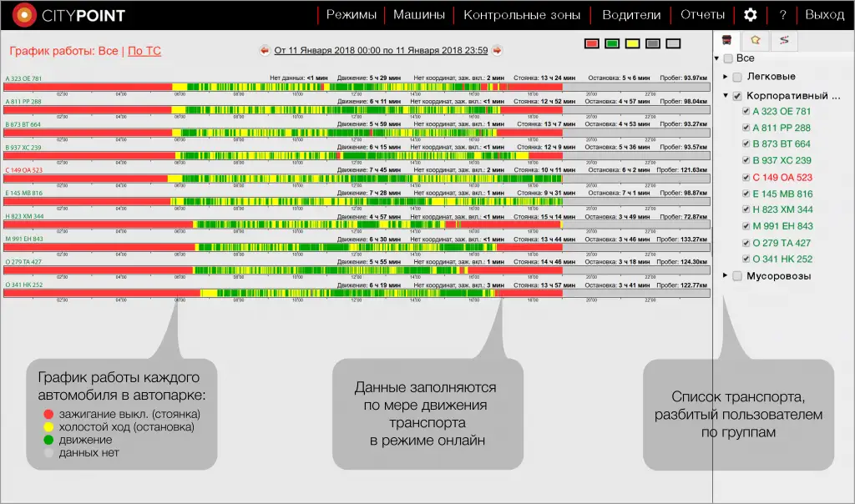The height and width of the screenshot is (504, 855).
Task: Go to the next day arrow
Action: 497,51
